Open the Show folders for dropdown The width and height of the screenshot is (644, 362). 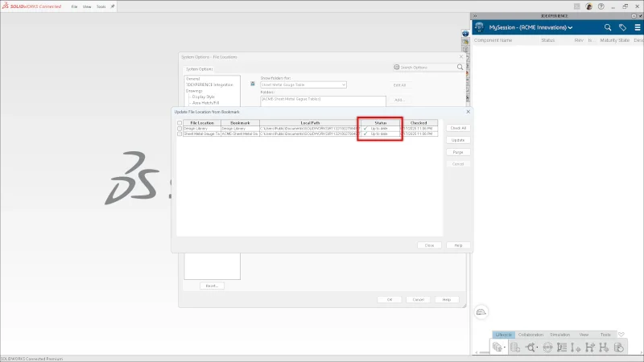[303, 84]
